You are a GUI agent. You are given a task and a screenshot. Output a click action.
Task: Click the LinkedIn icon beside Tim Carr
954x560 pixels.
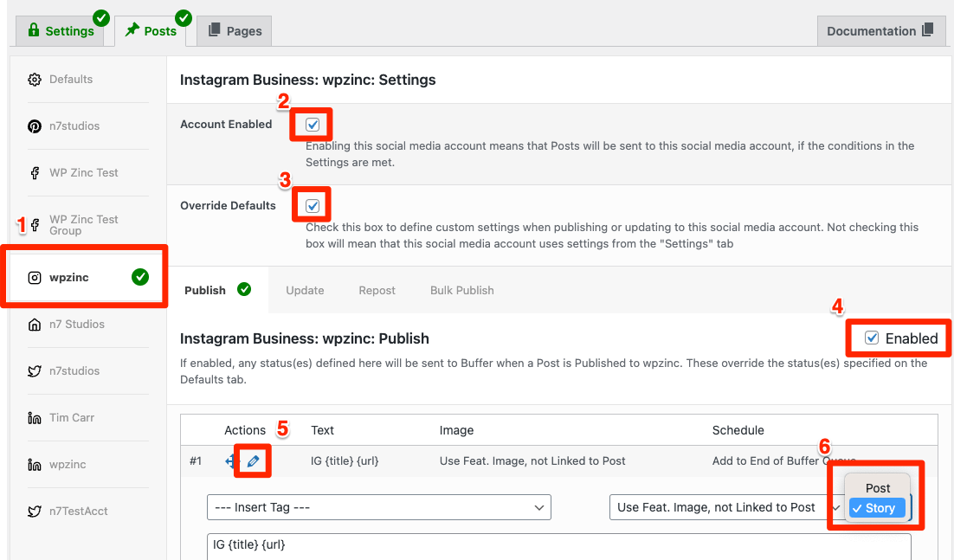[35, 418]
